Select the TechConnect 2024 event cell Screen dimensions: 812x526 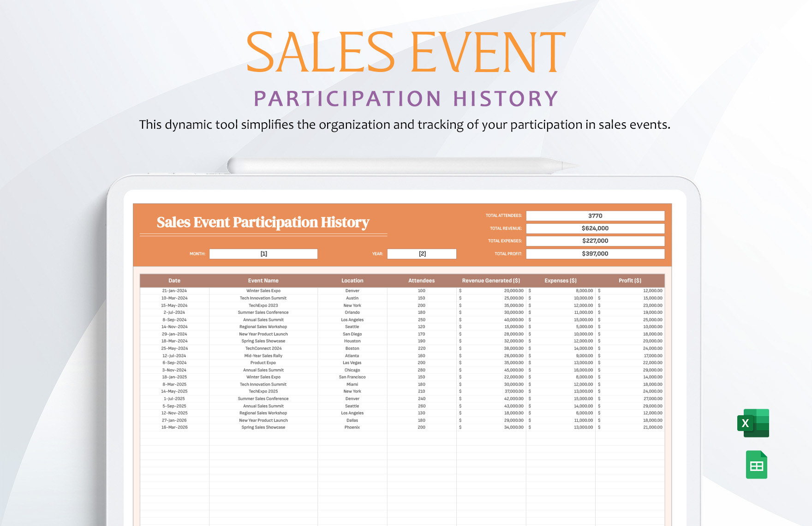(263, 348)
